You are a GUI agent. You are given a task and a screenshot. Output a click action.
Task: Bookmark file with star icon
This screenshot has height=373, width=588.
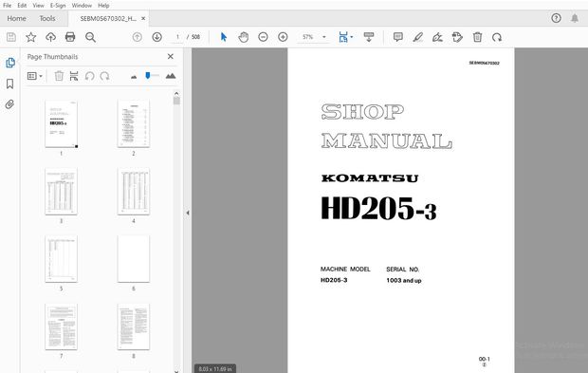[30, 37]
